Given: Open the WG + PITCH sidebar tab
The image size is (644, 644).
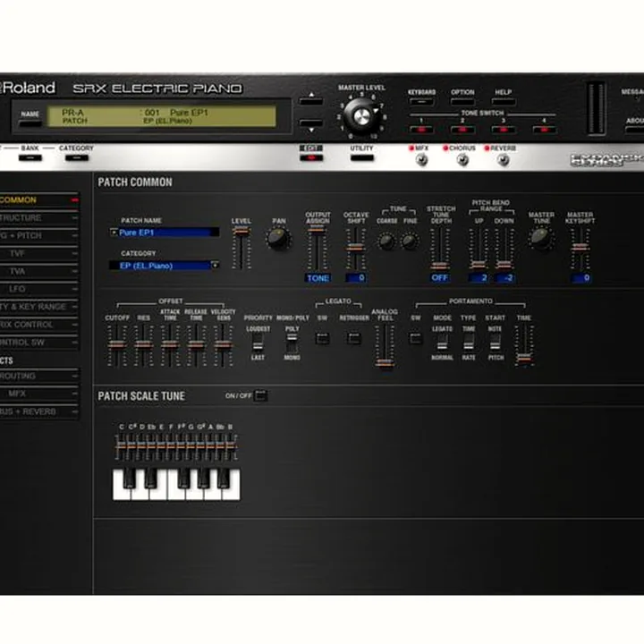Looking at the screenshot, I should tap(39, 236).
